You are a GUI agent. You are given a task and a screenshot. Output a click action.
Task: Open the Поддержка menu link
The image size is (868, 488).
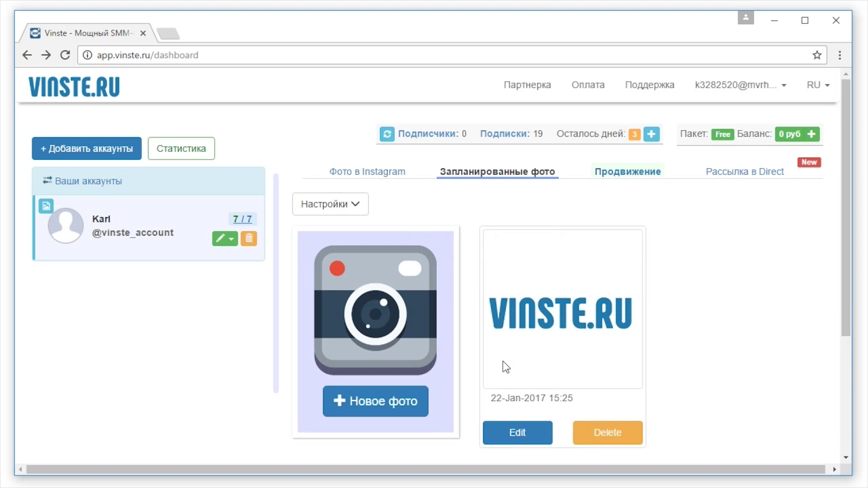pyautogui.click(x=650, y=85)
